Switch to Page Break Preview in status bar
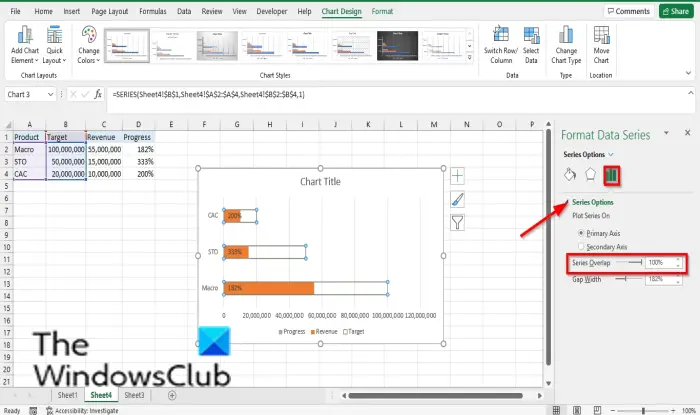Viewport: 700px width, 415px height. pyautogui.click(x=597, y=410)
